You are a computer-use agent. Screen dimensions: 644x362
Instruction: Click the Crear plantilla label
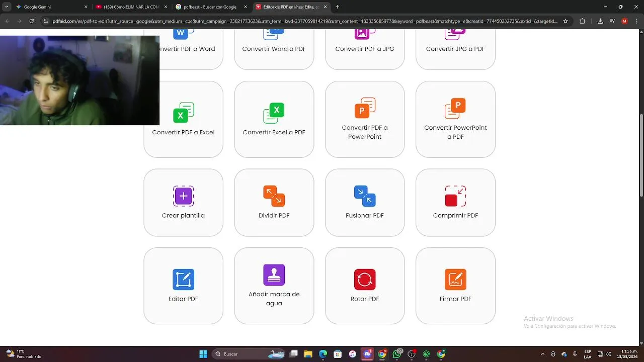point(183,216)
